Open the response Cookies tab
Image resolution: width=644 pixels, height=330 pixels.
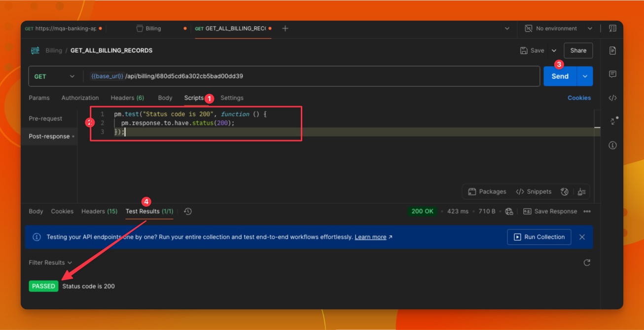62,211
